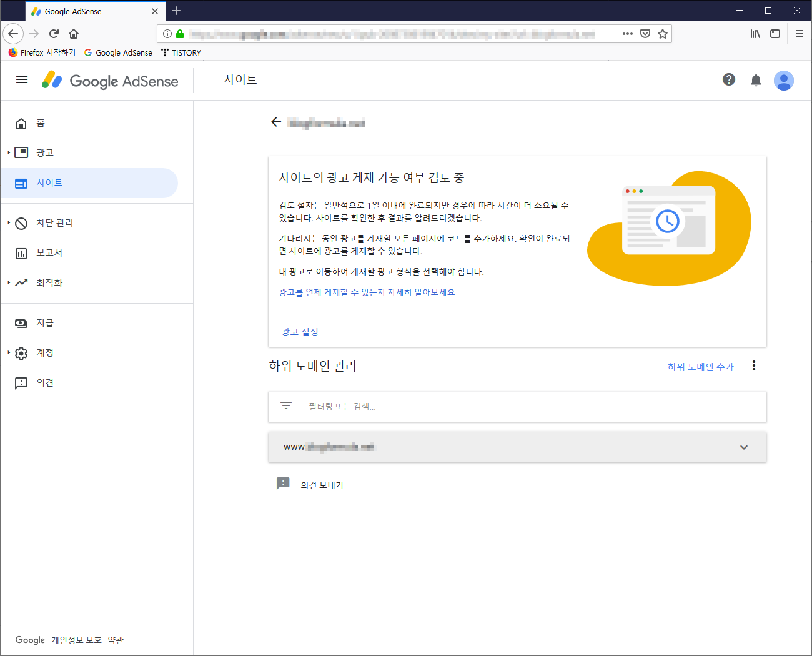Open the Firefox 시작하기 bookmark

click(x=42, y=52)
